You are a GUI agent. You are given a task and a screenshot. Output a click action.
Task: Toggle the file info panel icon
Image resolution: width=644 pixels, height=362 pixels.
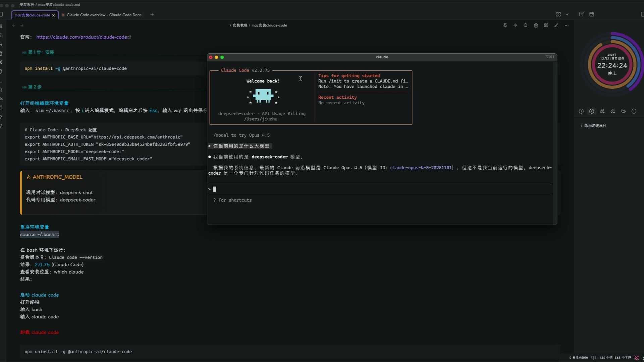[592, 111]
